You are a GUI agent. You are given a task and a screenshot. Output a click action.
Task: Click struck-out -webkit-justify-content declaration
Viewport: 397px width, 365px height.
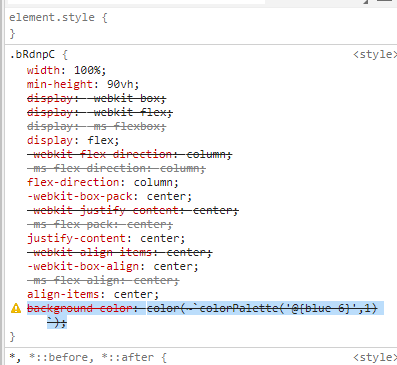click(133, 210)
